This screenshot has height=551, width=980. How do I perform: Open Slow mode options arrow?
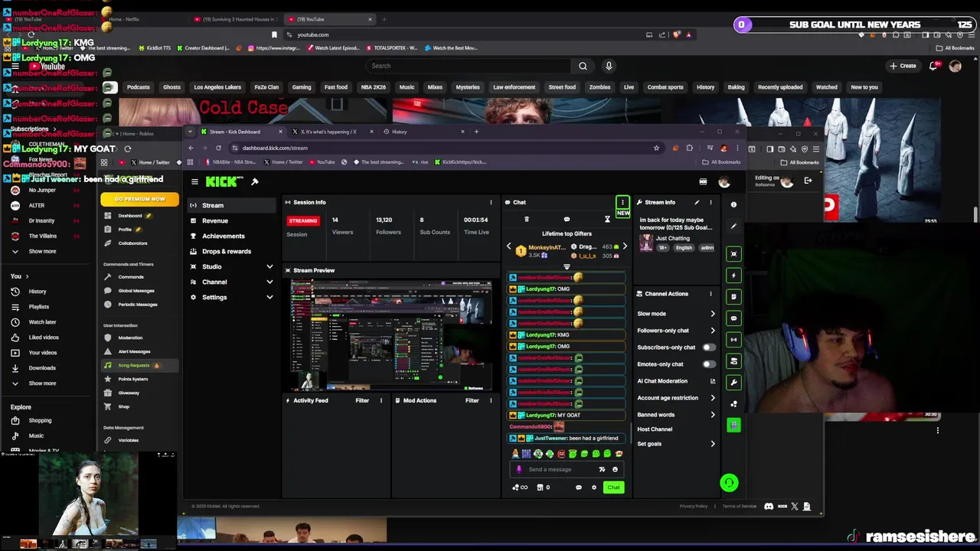point(713,314)
